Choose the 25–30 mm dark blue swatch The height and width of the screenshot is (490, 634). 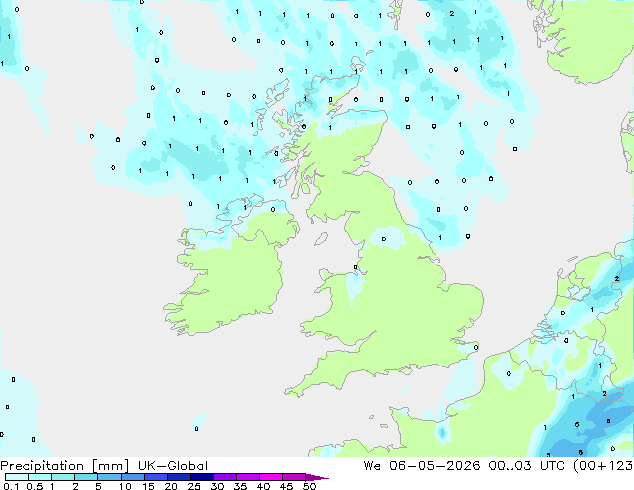click(201, 477)
